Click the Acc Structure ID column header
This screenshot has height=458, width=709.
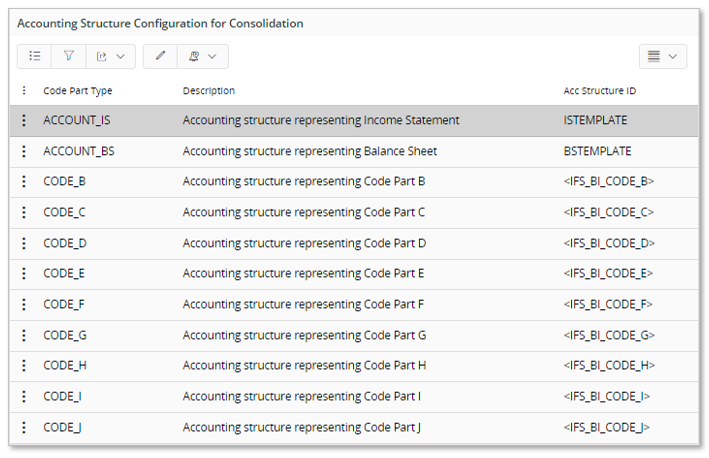click(600, 91)
